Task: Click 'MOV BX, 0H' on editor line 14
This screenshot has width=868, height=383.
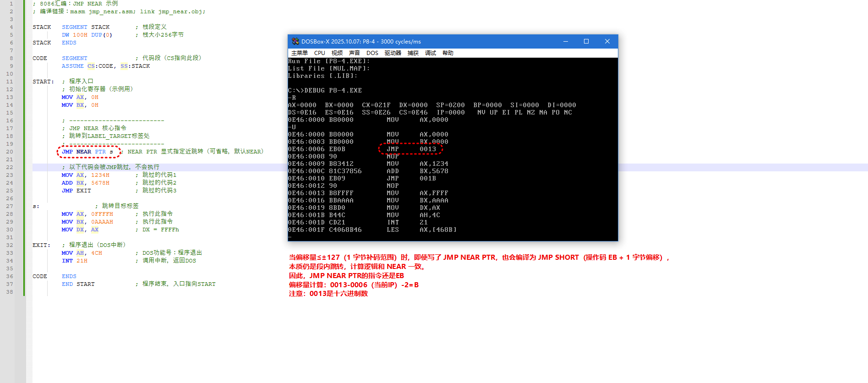Action: click(80, 105)
